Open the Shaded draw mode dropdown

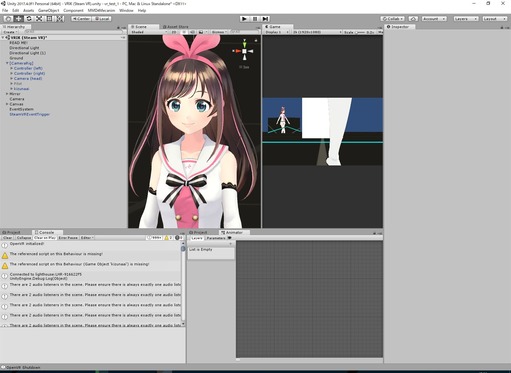pos(149,32)
